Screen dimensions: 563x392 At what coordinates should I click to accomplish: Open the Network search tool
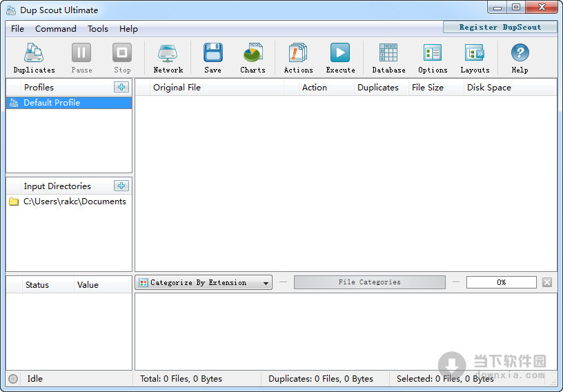click(168, 58)
